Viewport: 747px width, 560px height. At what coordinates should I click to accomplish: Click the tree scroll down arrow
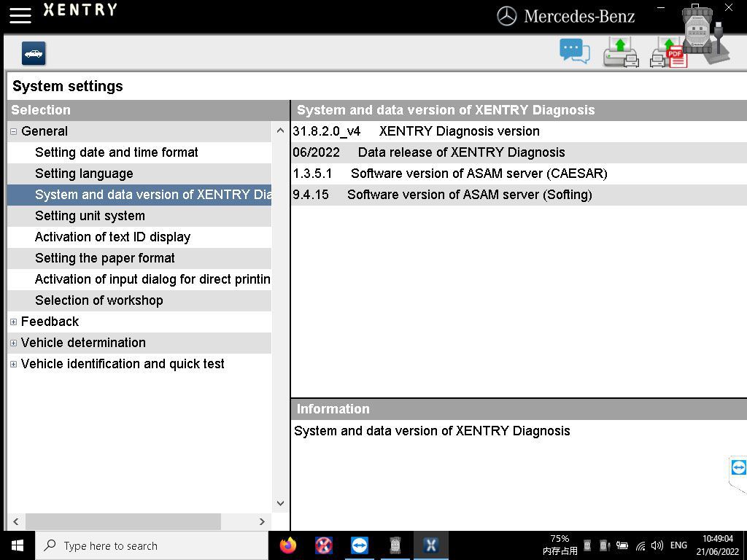click(280, 503)
